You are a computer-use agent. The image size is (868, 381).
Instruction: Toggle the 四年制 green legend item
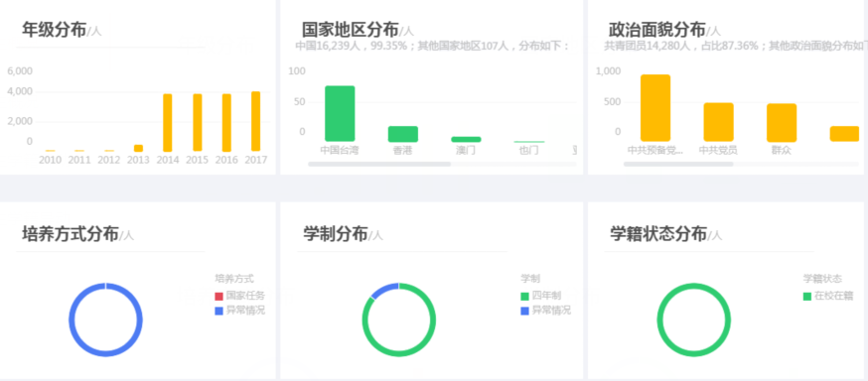click(x=541, y=296)
